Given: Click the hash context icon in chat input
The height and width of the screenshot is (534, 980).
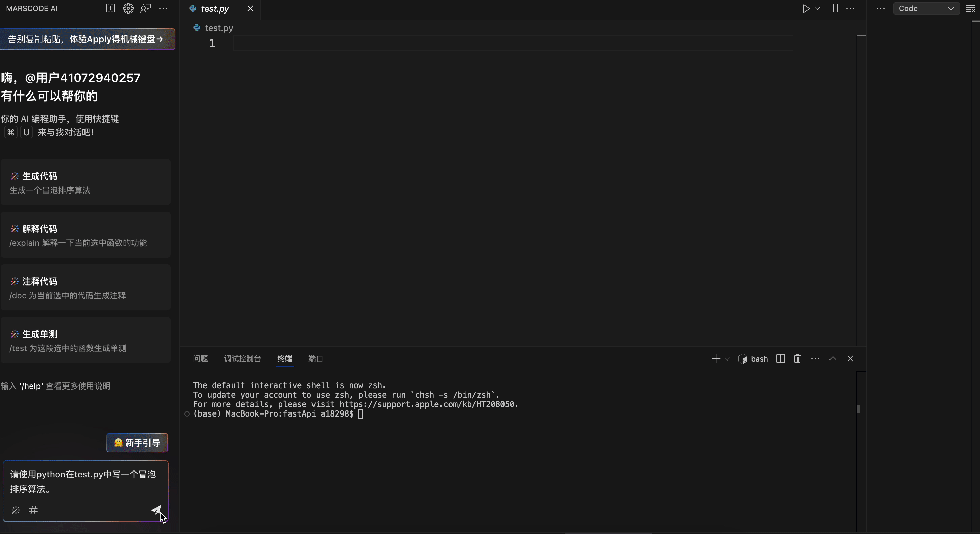Looking at the screenshot, I should pyautogui.click(x=33, y=510).
